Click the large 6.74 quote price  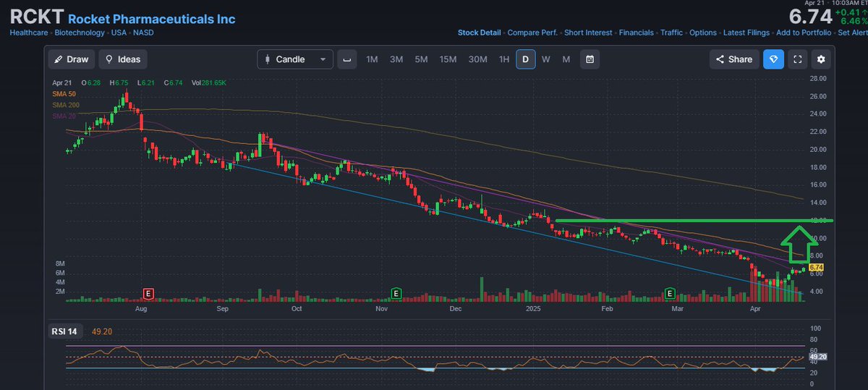pos(809,17)
